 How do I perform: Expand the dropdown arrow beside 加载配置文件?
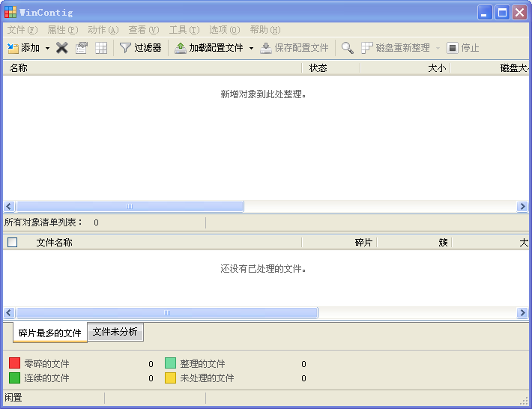pos(251,48)
